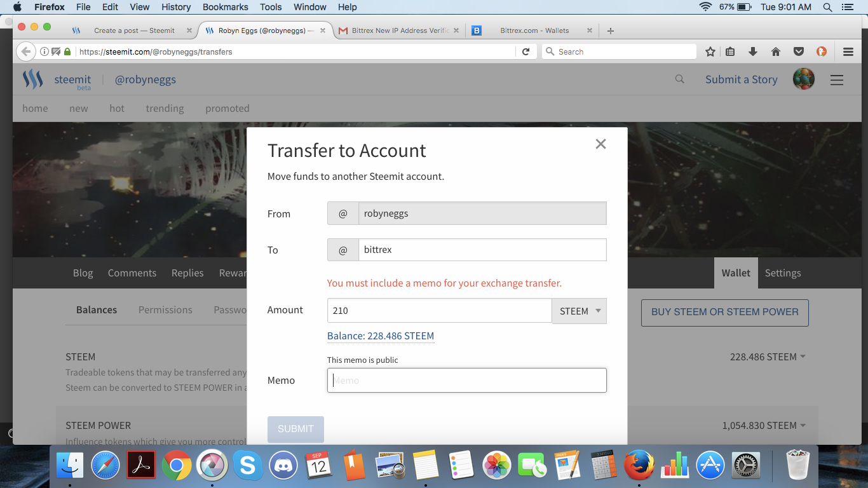Open the Firefox hamburger menu
868x488 pixels.
click(x=848, y=51)
